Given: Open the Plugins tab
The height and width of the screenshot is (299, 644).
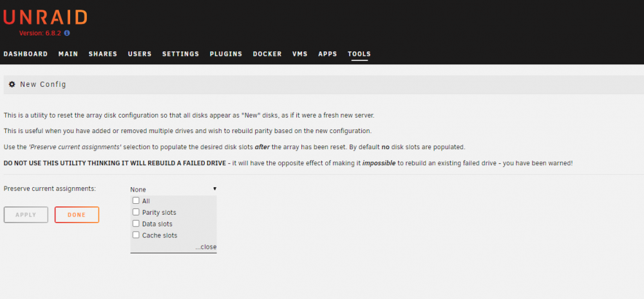Looking at the screenshot, I should click(226, 54).
